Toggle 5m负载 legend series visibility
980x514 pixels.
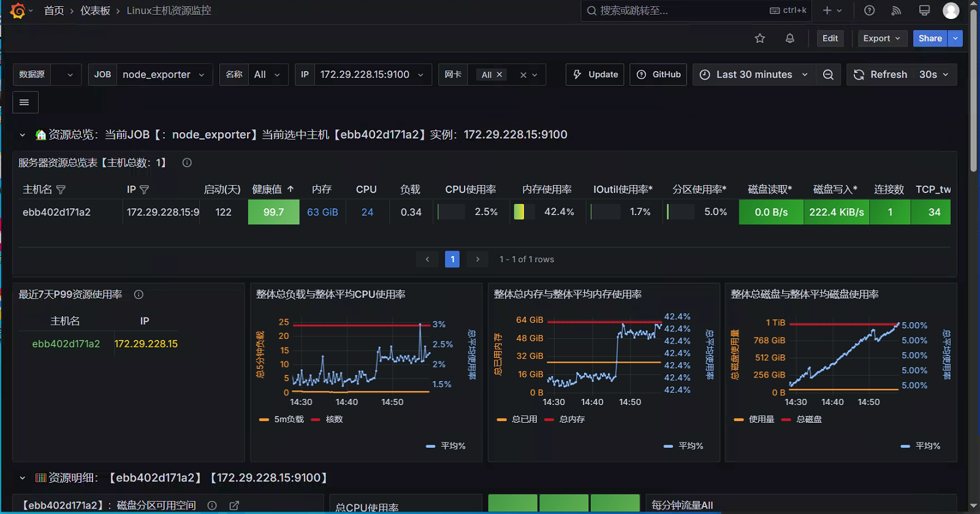click(281, 420)
